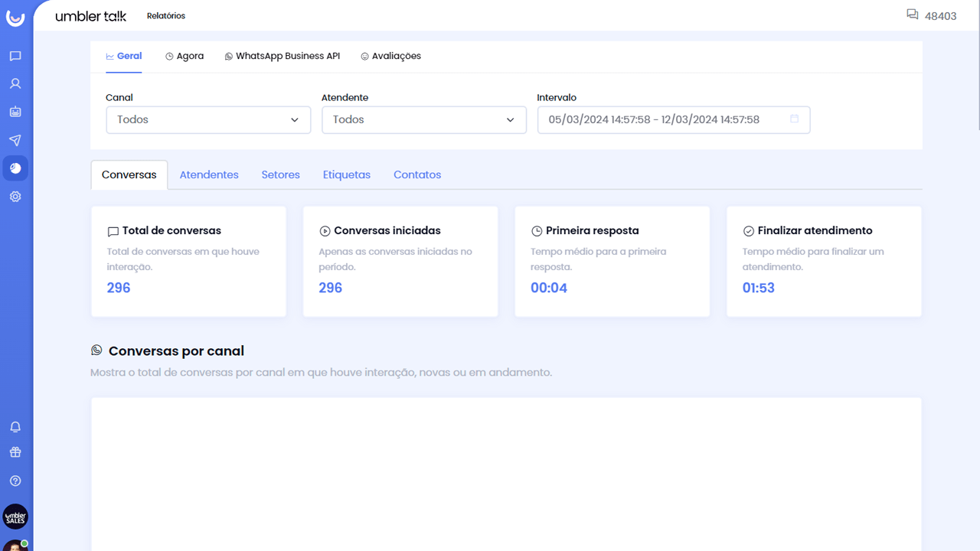Open the notifications bell icon
This screenshot has width=980, height=551.
tap(15, 427)
